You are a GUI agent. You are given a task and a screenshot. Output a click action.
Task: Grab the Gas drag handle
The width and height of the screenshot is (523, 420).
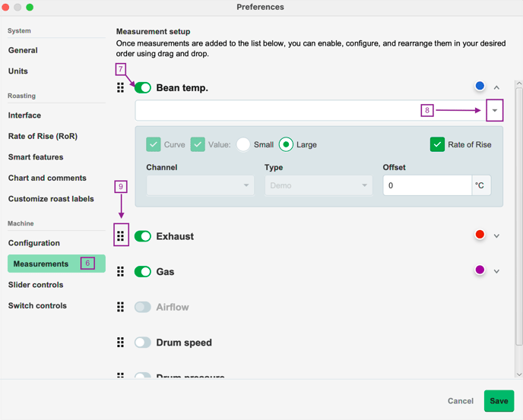(x=120, y=272)
